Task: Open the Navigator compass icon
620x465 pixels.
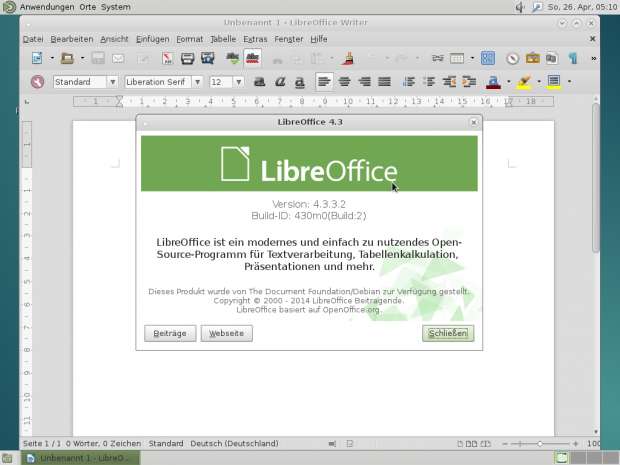Action: click(x=512, y=59)
